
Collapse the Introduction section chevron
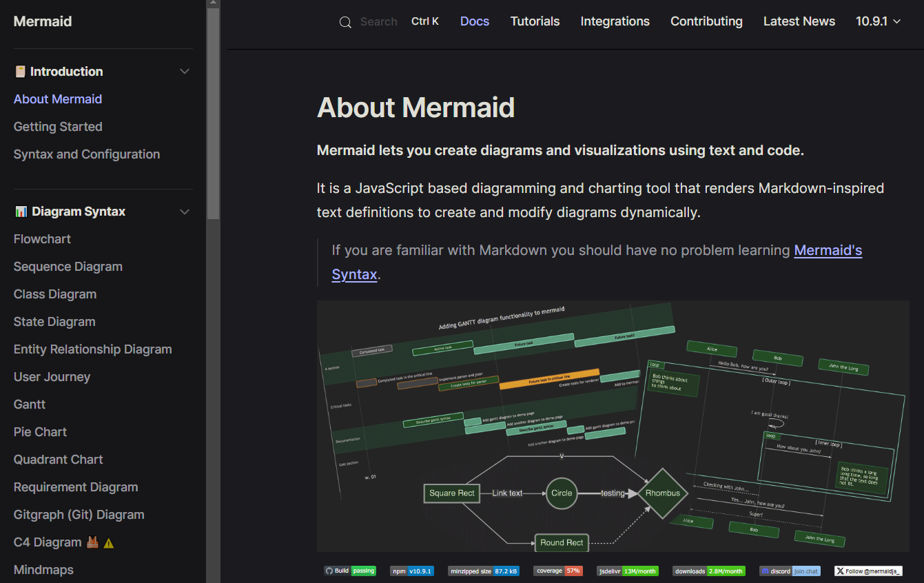pyautogui.click(x=185, y=72)
